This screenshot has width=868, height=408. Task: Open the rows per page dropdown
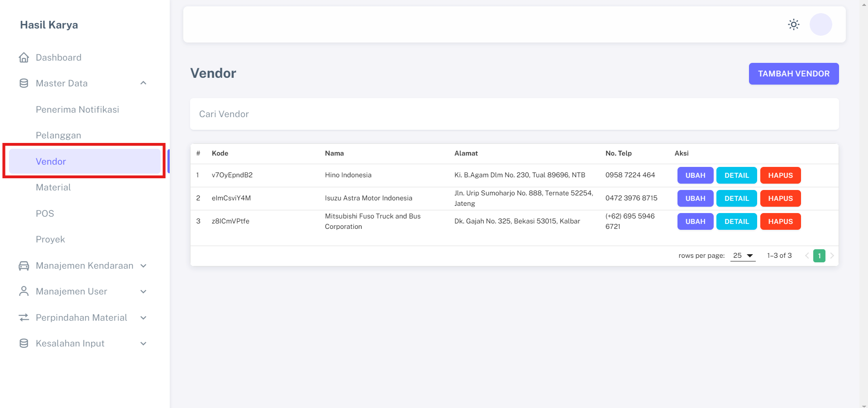click(x=743, y=256)
